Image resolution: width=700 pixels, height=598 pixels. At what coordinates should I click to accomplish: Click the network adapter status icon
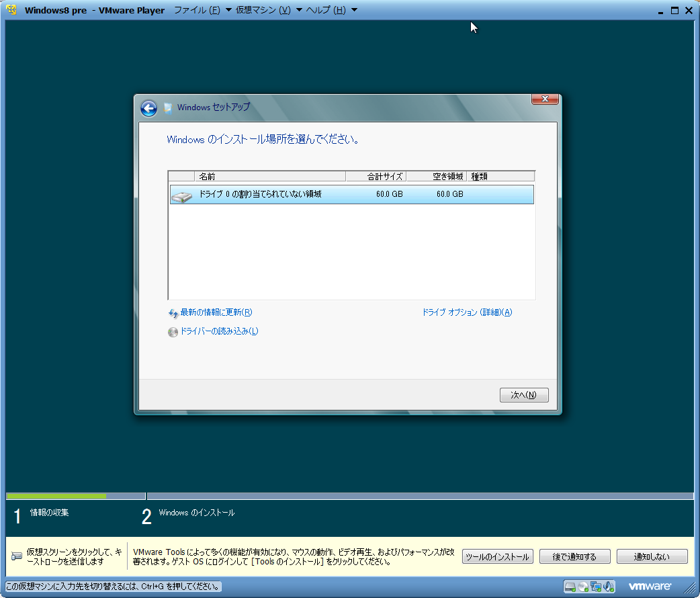[x=595, y=587]
